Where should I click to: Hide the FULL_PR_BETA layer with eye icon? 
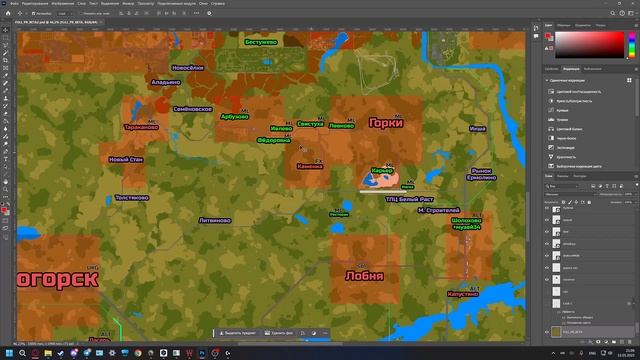point(547,332)
